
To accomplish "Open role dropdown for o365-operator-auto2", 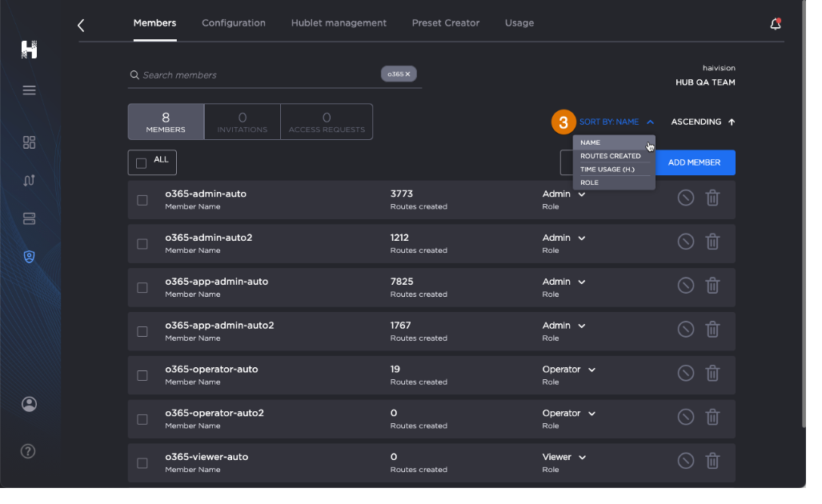I will coord(591,414).
